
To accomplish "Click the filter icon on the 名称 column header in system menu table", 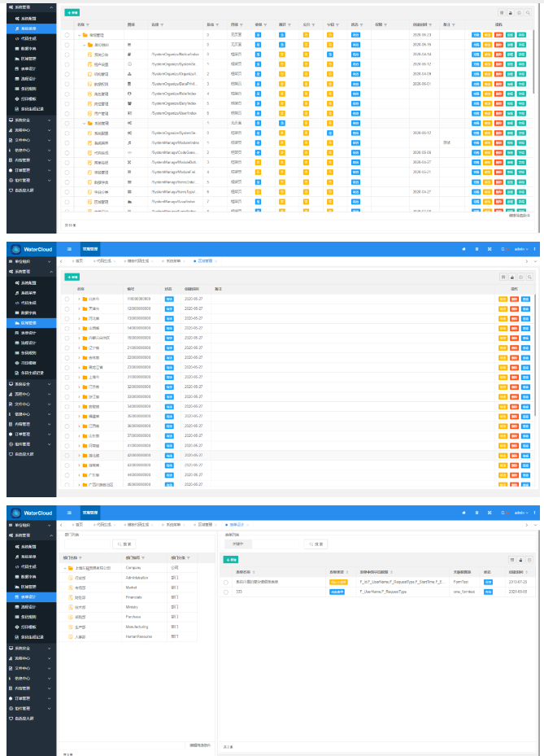I will 88,24.
